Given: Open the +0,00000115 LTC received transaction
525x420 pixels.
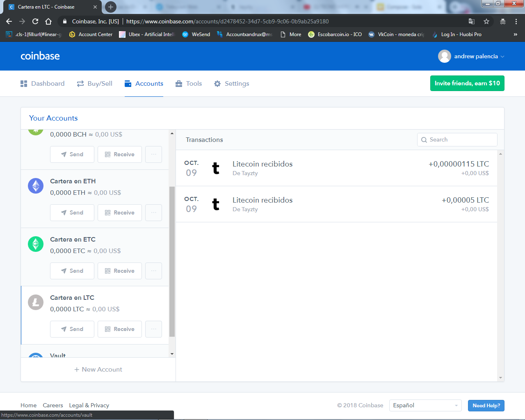Looking at the screenshot, I should click(x=337, y=168).
